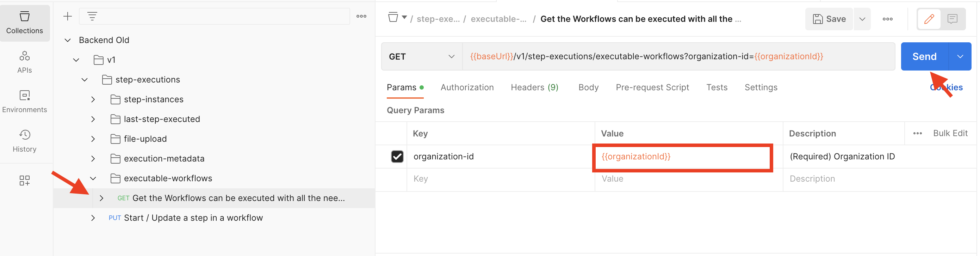Expand the step-instances folder
Image resolution: width=980 pixels, height=256 pixels.
[93, 99]
